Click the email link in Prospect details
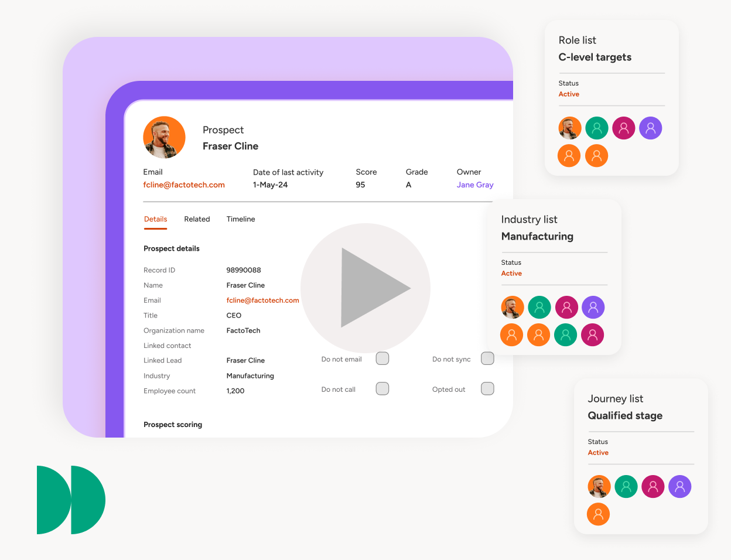Image resolution: width=731 pixels, height=560 pixels. click(x=262, y=301)
